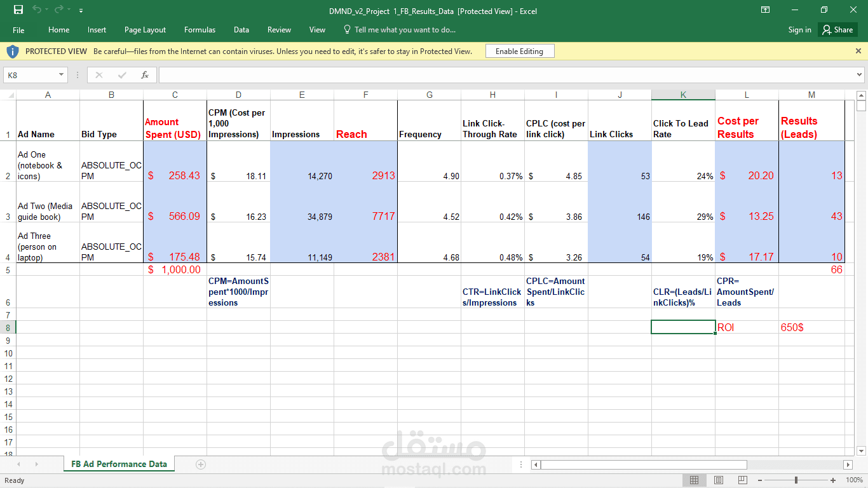Viewport: 868px width, 488px height.
Task: Click the leads total 66 cell
Action: click(x=811, y=269)
